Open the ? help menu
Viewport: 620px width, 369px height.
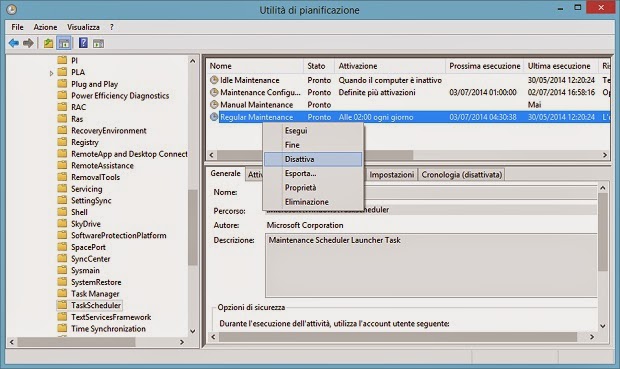point(112,27)
